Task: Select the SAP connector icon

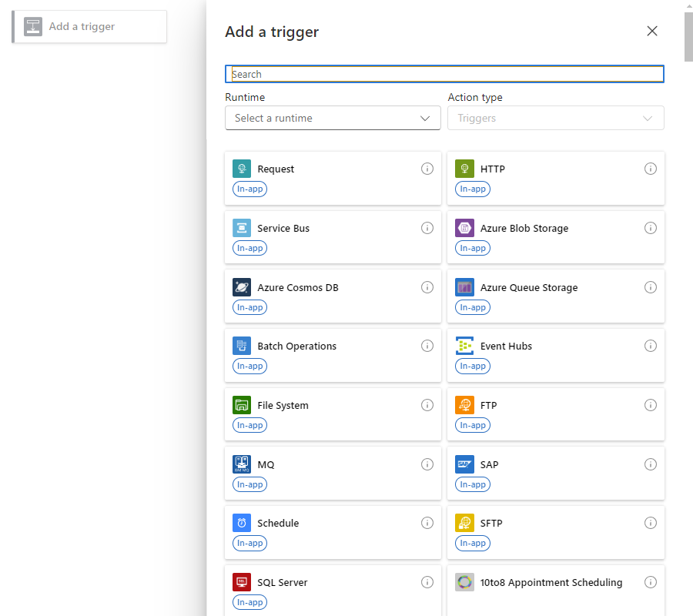Action: click(464, 464)
